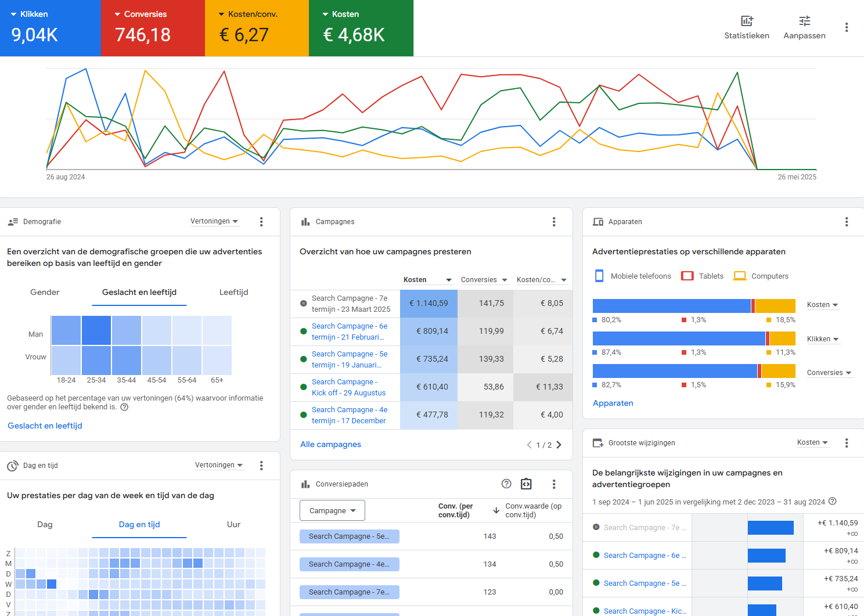Expand the Vertoningen dropdown in Demografie
The image size is (864, 616).
[214, 222]
